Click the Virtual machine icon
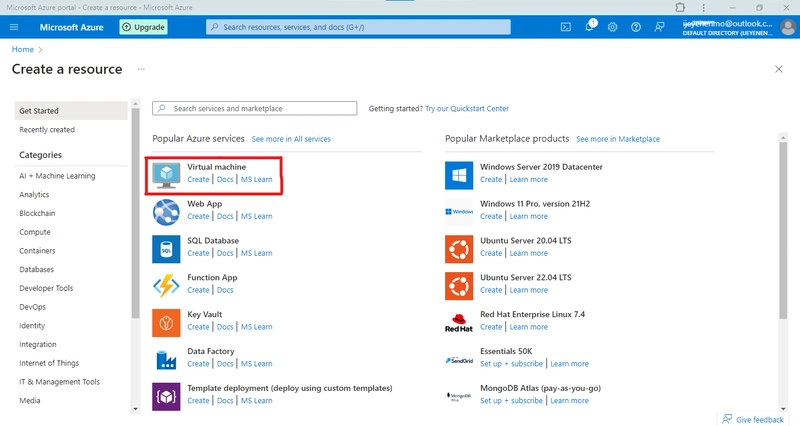 (x=166, y=176)
